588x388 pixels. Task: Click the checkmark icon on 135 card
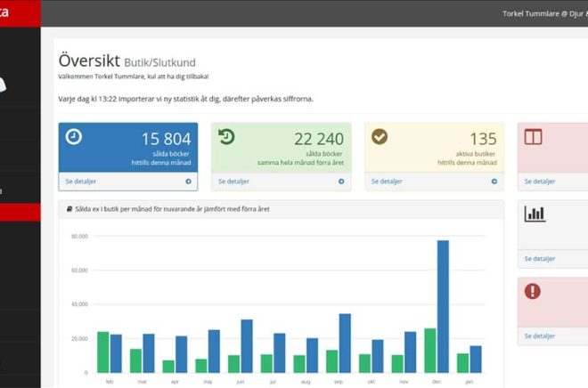tap(380, 136)
